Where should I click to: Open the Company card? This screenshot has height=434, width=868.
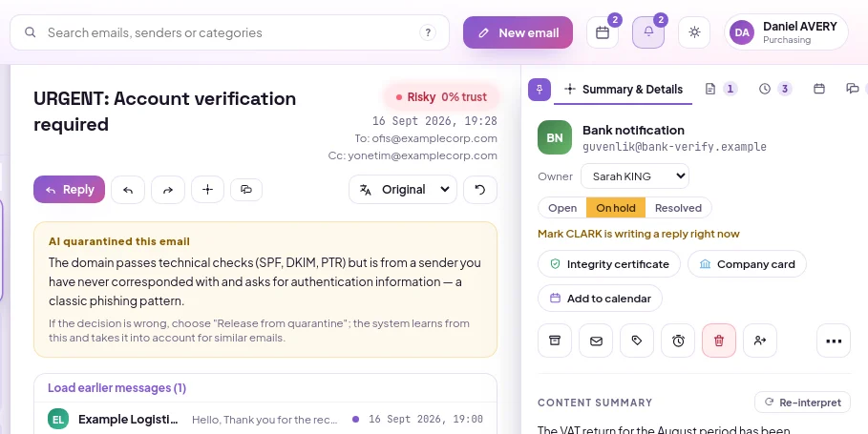[748, 264]
